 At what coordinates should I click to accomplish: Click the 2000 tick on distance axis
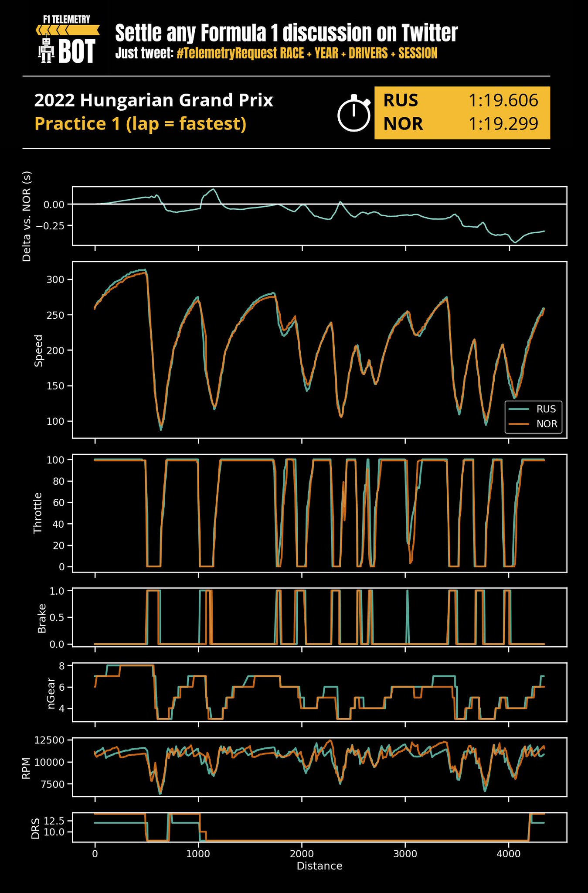tap(302, 854)
